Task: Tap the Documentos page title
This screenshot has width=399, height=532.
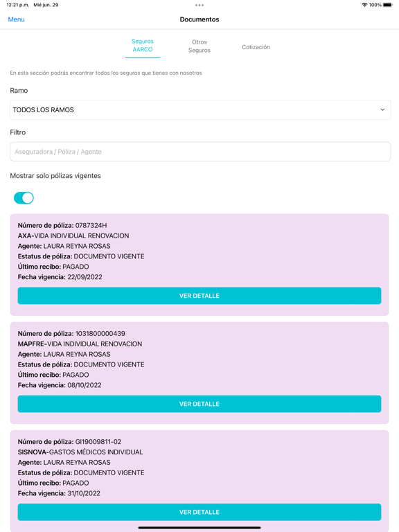Action: 199,19
